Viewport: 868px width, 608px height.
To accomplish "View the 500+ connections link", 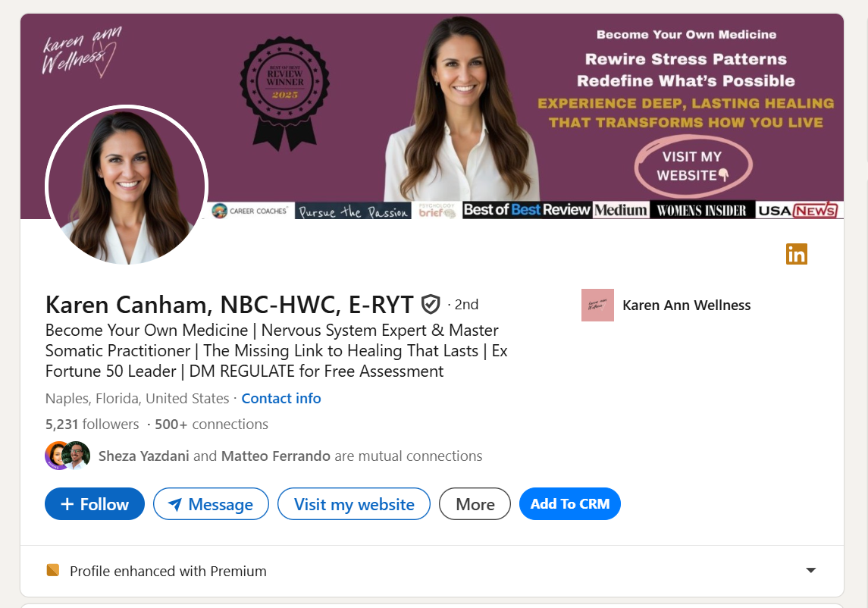I will point(212,425).
